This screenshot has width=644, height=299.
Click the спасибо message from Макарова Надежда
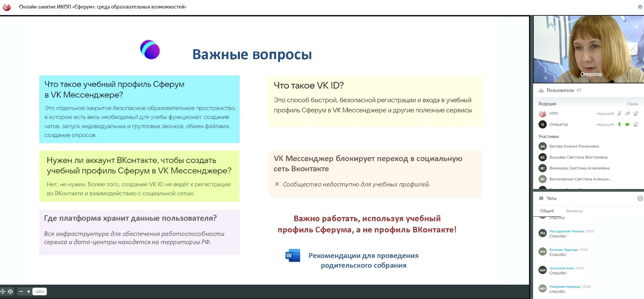coord(557,291)
